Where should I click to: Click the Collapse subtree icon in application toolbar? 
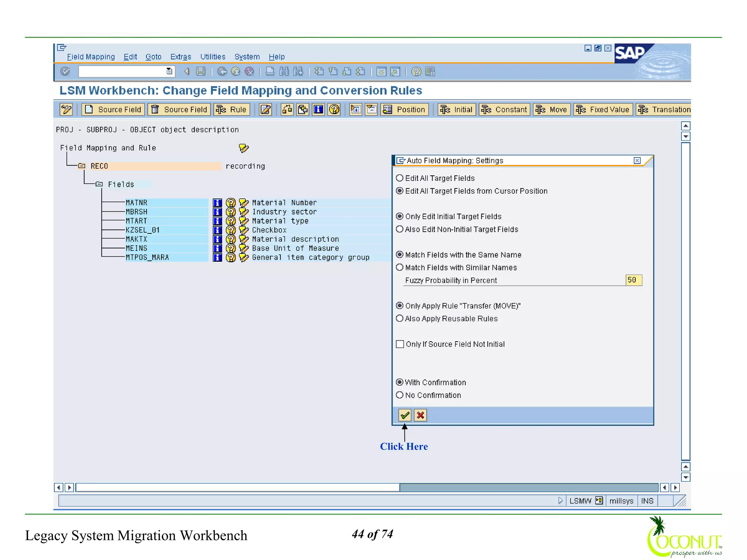coord(371,109)
